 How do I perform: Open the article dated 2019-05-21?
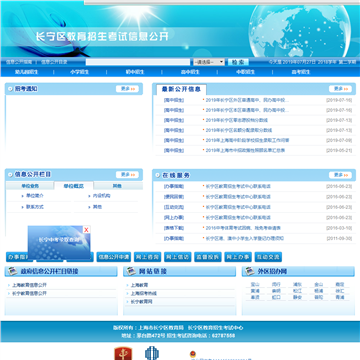click(245, 151)
